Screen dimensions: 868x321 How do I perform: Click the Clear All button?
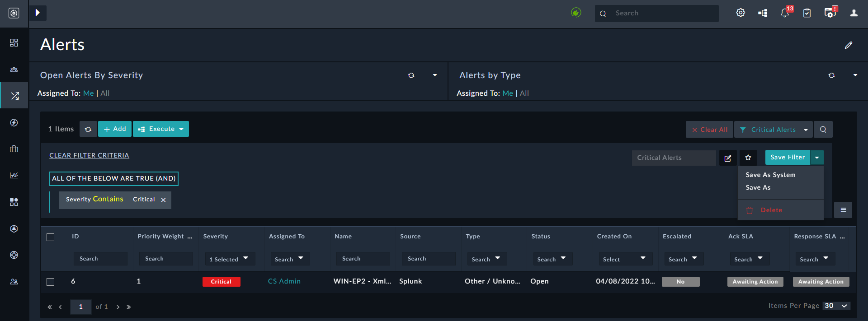tap(709, 130)
